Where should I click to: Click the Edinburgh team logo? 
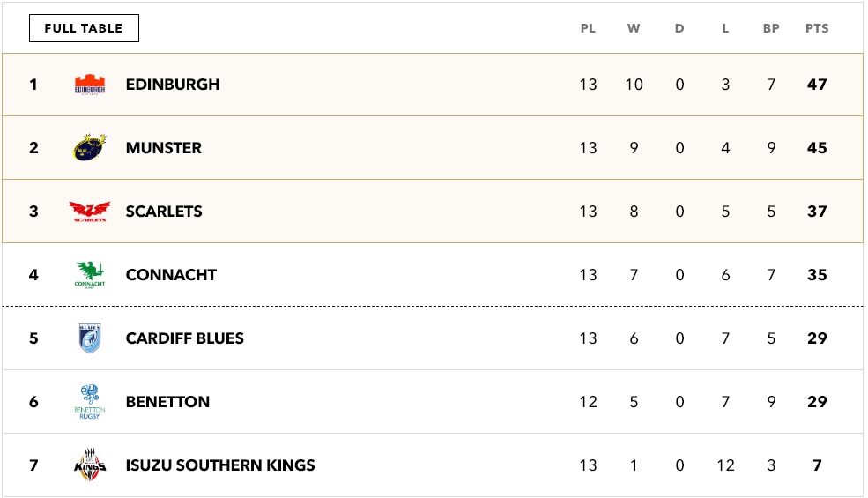[90, 85]
